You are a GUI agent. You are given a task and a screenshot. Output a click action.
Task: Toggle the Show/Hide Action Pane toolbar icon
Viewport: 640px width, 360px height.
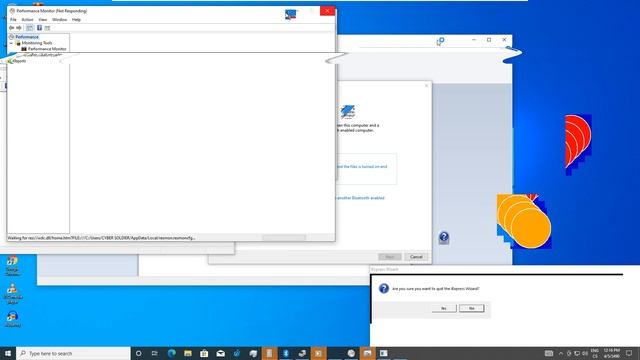pyautogui.click(x=47, y=28)
